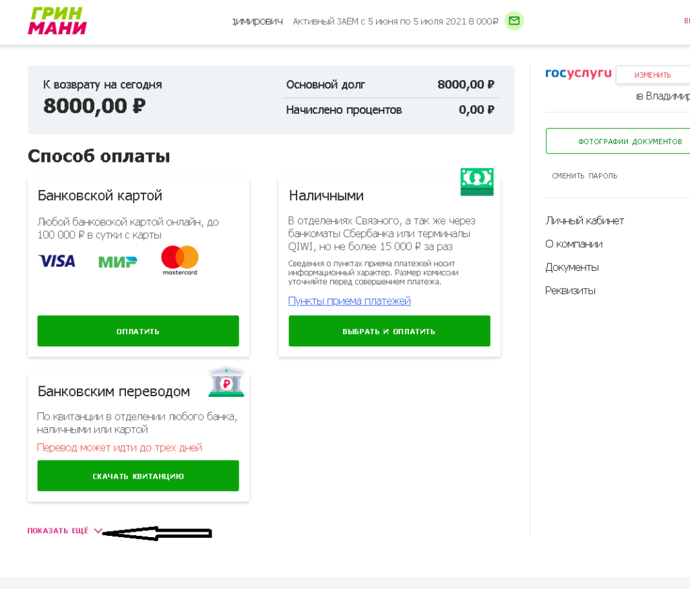Open the Документы section
690x616 pixels.
pyautogui.click(x=572, y=267)
